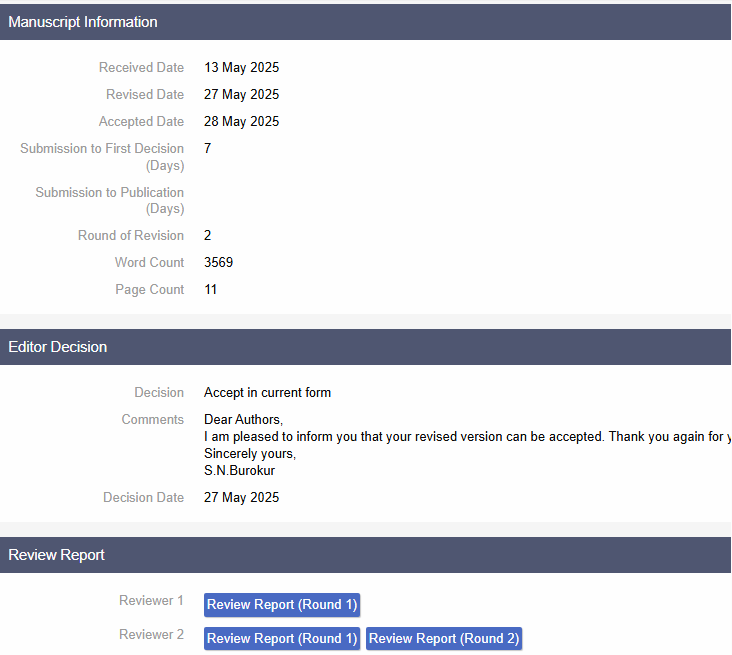The width and height of the screenshot is (732, 655).
Task: Click the Submission to Publication (Days) label
Action: pyautogui.click(x=109, y=200)
